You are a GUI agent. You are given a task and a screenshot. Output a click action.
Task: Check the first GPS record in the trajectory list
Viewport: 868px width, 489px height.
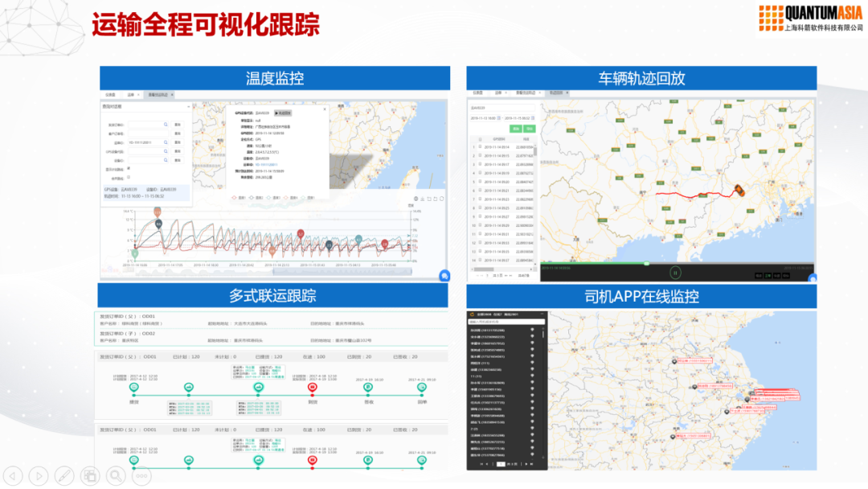(x=481, y=145)
